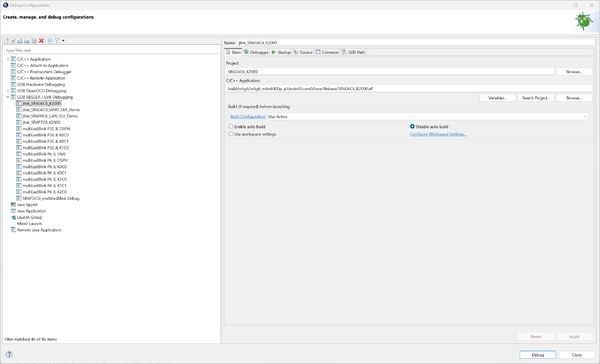Collapse the GDB SEGGER J-Link Debugging node
The width and height of the screenshot is (600, 364).
pos(8,97)
